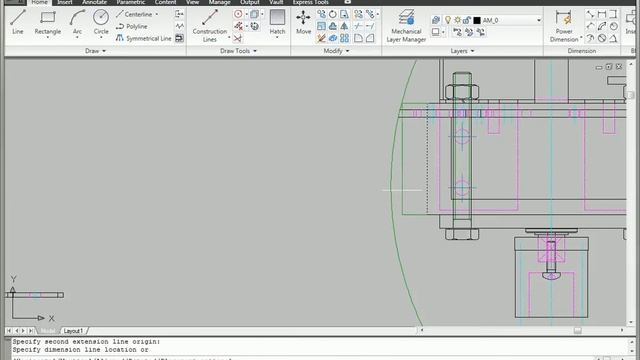Click the Polyline button

coord(131,26)
